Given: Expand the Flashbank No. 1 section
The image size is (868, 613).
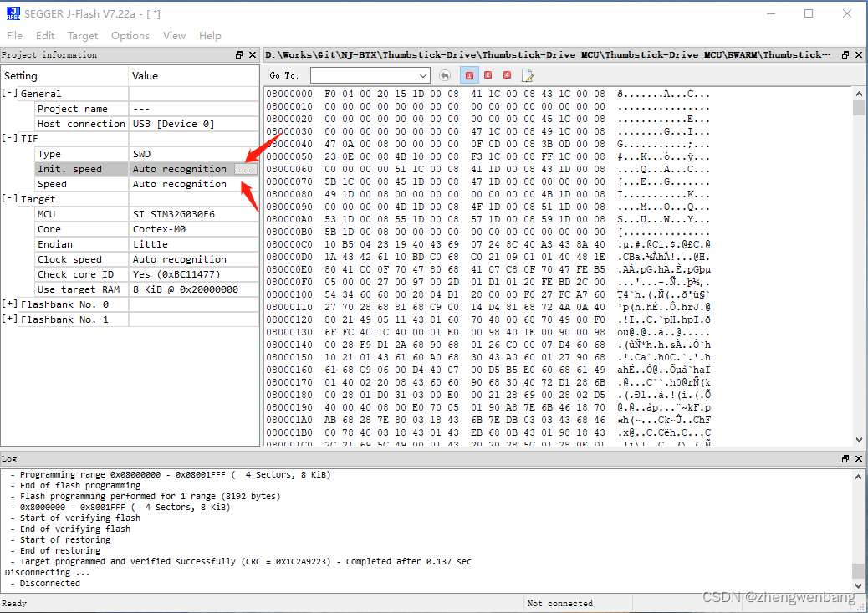Looking at the screenshot, I should [x=11, y=319].
